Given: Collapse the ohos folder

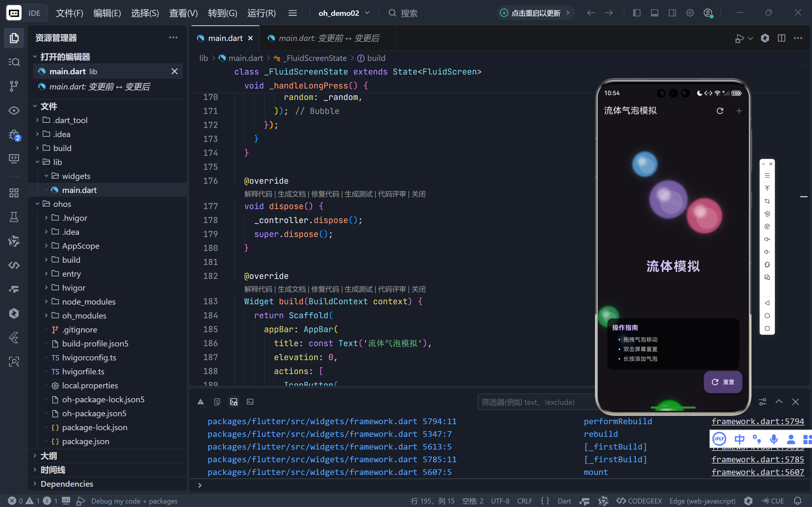Looking at the screenshot, I should [x=62, y=204].
